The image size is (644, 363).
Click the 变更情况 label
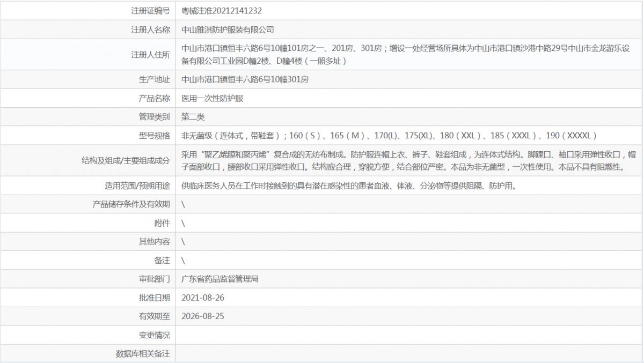point(154,335)
